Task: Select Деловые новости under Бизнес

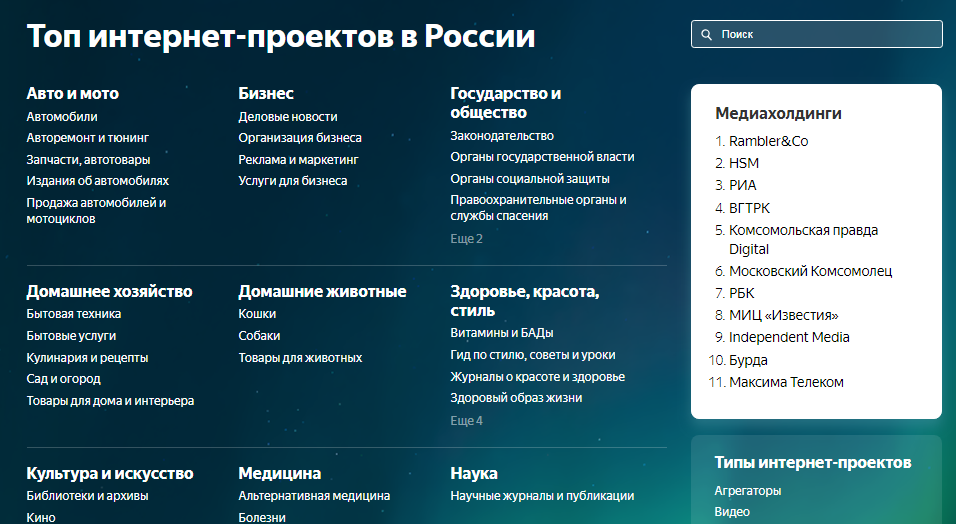Action: click(x=287, y=117)
